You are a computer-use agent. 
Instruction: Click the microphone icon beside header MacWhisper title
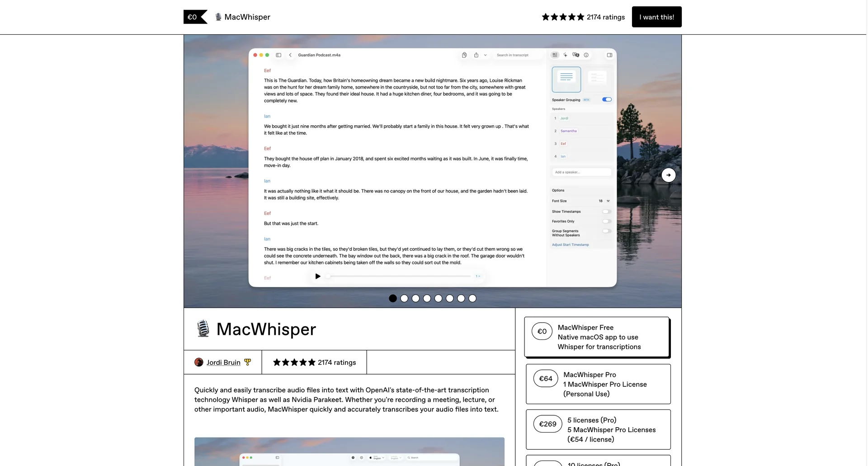[218, 17]
